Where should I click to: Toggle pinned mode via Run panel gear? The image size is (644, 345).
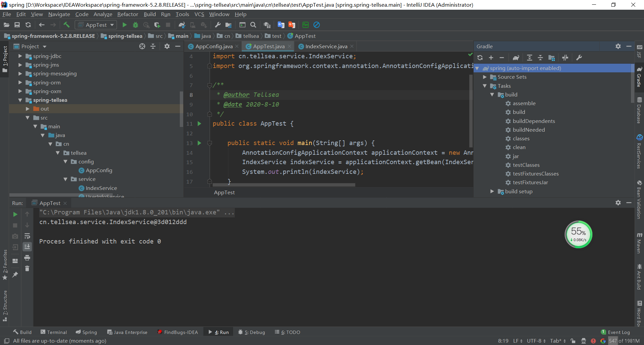[618, 203]
